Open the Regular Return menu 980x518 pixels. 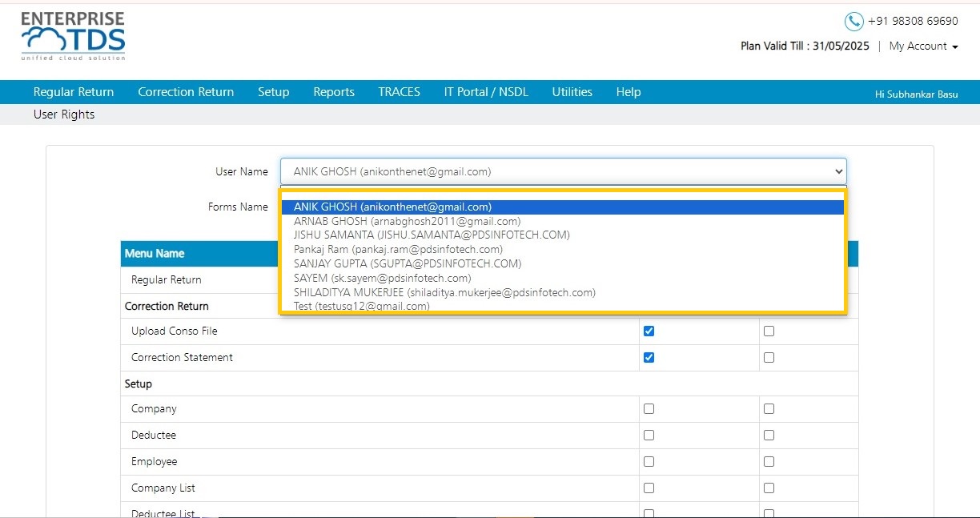point(74,92)
